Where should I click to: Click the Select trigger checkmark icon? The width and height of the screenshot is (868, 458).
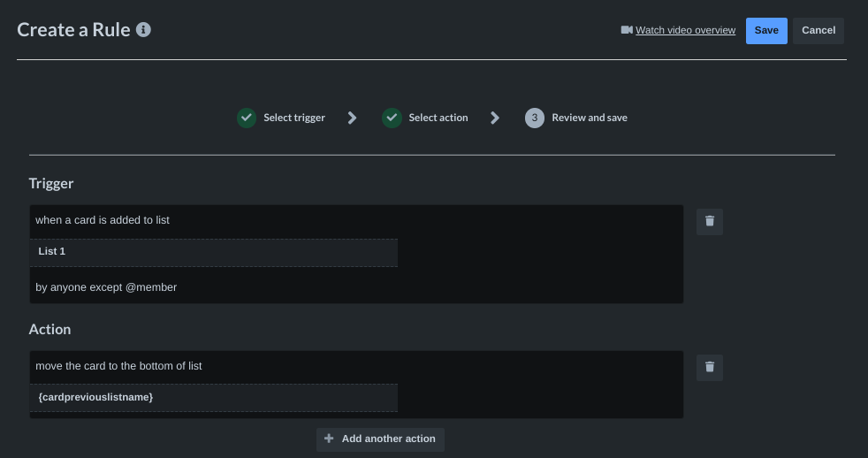tap(247, 118)
